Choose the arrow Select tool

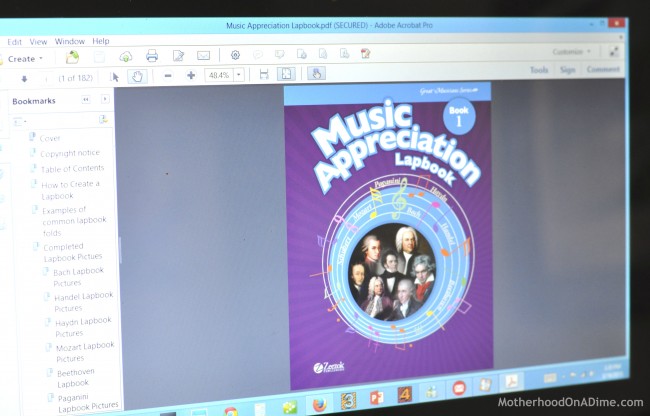pyautogui.click(x=115, y=76)
